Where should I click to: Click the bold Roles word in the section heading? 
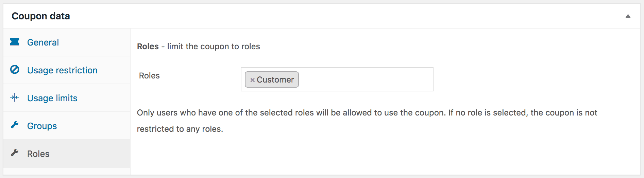coord(148,47)
